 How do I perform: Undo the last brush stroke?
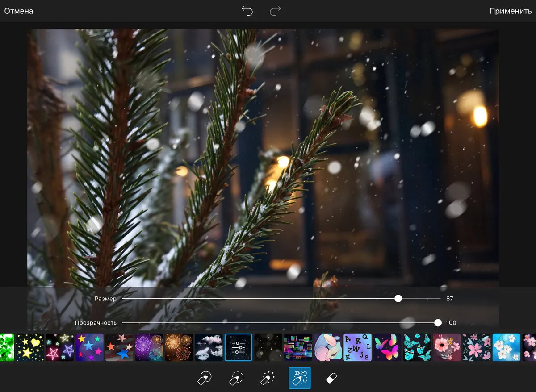(247, 11)
